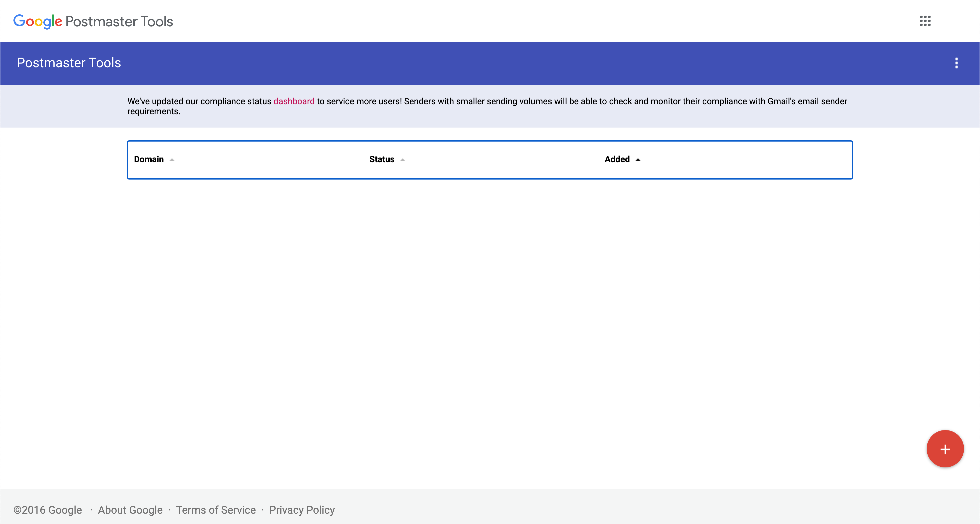This screenshot has width=980, height=524.
Task: Sort the table by Status
Action: 381,159
